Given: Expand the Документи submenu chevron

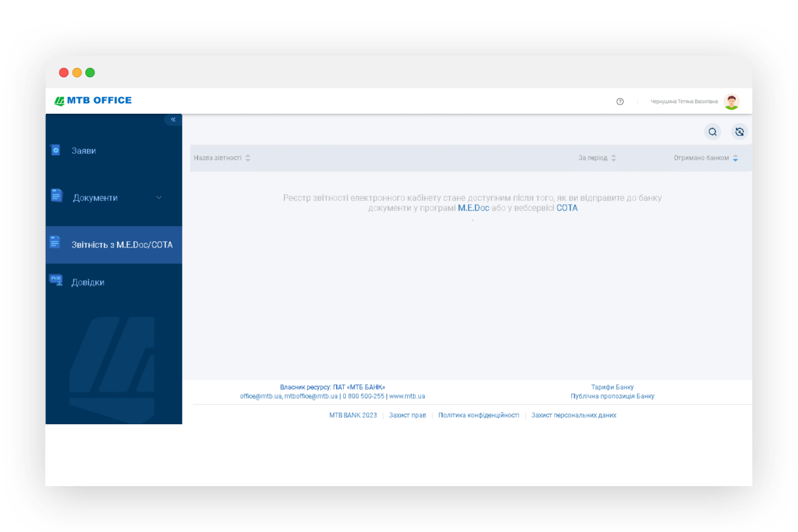Looking at the screenshot, I should 158,198.
